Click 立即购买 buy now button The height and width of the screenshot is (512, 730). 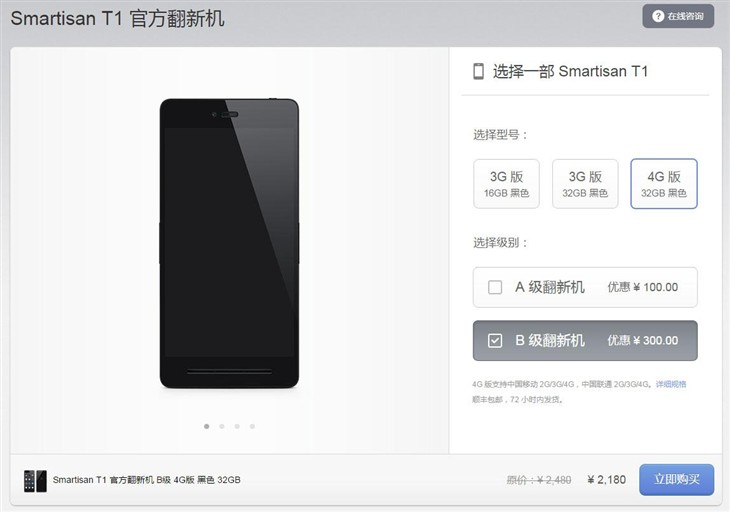click(x=676, y=479)
